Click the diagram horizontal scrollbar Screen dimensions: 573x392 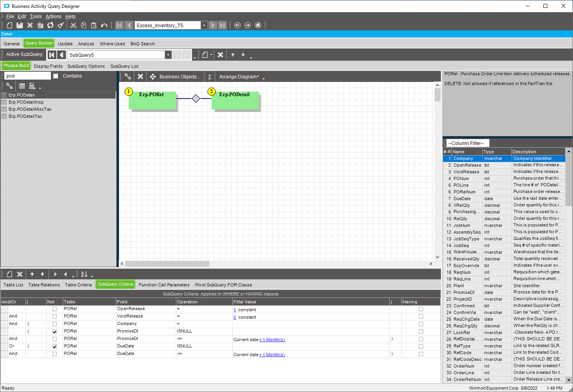coord(167,264)
